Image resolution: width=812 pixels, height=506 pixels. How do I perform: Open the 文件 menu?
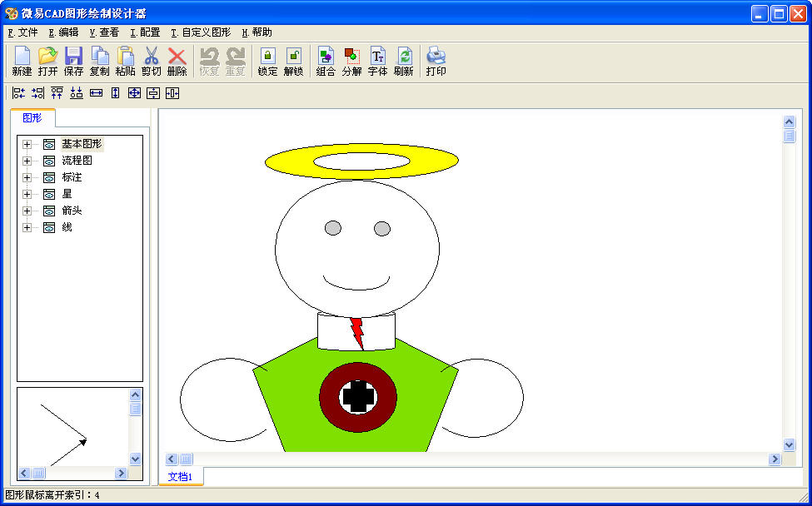22,32
